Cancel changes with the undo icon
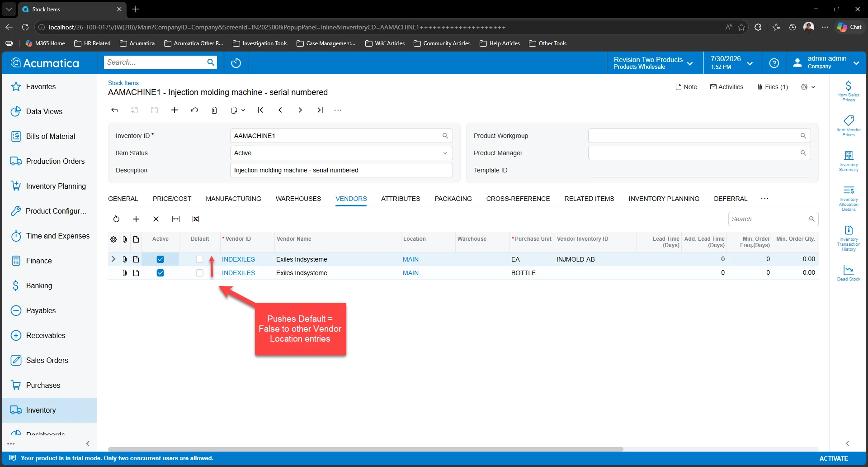Image resolution: width=868 pixels, height=467 pixels. 194,110
